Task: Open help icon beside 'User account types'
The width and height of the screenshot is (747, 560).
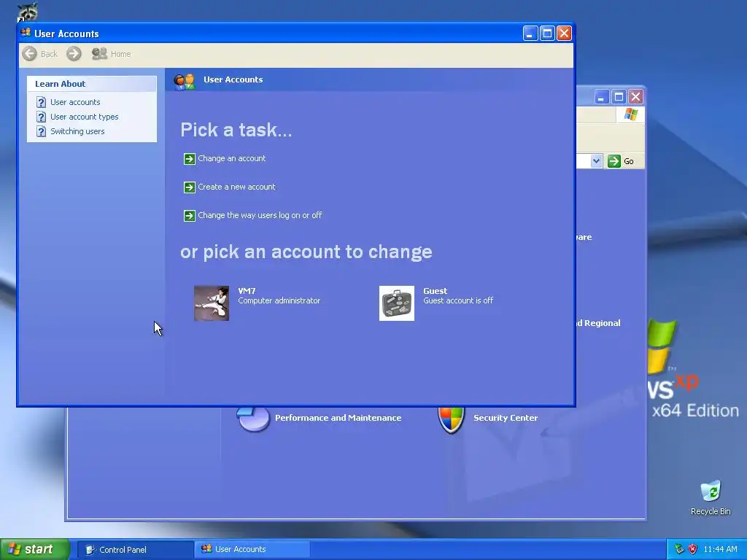Action: [x=42, y=117]
